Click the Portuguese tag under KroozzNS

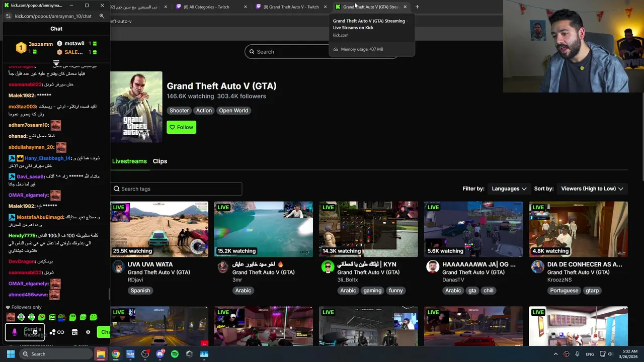[x=564, y=291]
